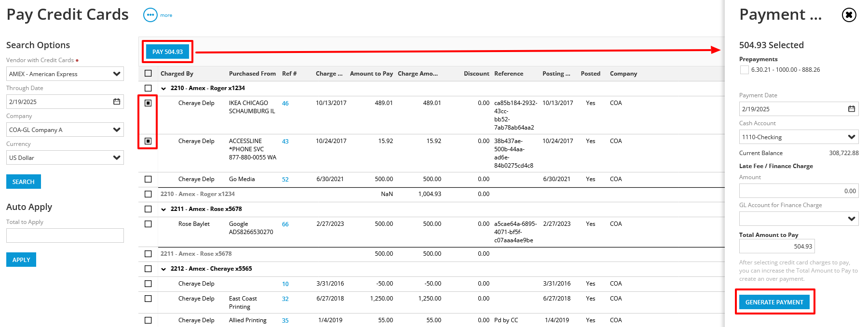Collapse the 2212 - Amex - Cheraye x5565 group

coord(163,269)
